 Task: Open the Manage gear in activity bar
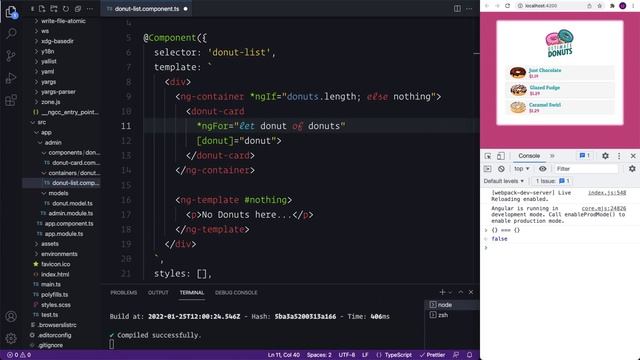coord(11,338)
